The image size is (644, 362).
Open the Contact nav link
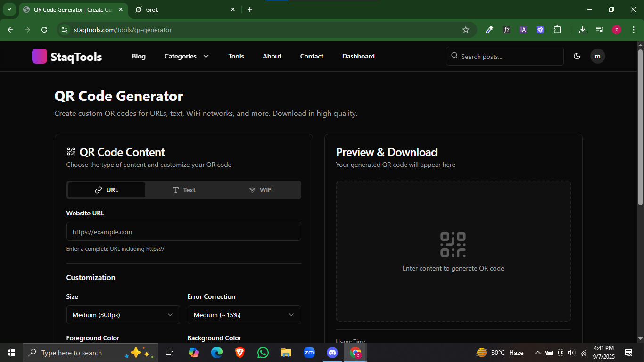pyautogui.click(x=312, y=56)
